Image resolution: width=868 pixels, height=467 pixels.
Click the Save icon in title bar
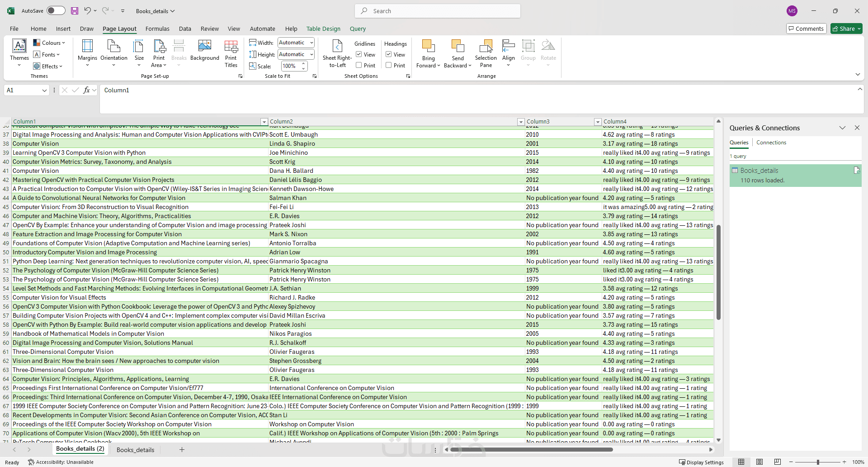[75, 11]
